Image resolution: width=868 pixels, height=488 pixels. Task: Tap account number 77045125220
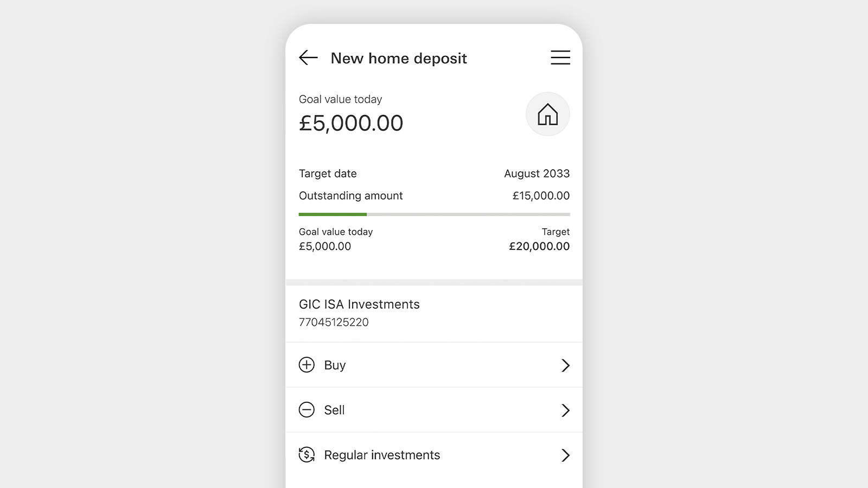(x=334, y=322)
